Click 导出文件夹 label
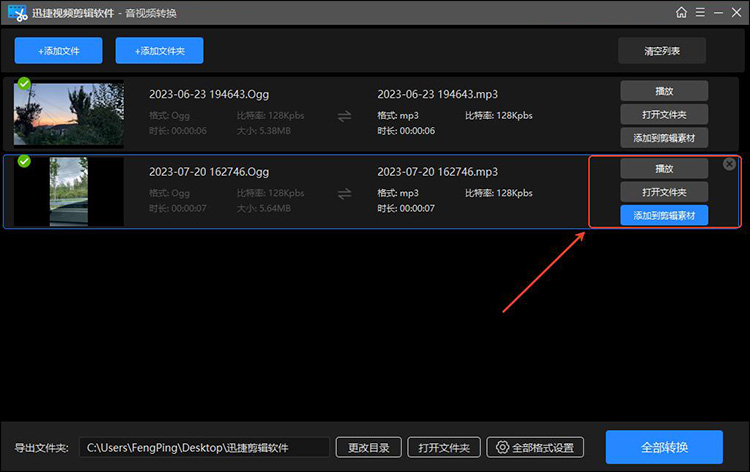The height and width of the screenshot is (472, 750). [41, 448]
